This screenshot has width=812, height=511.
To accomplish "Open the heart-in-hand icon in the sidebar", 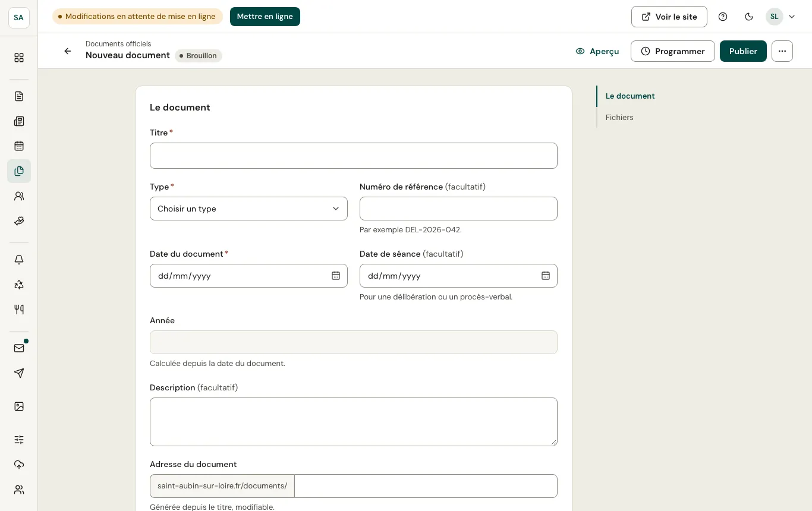I will [19, 221].
